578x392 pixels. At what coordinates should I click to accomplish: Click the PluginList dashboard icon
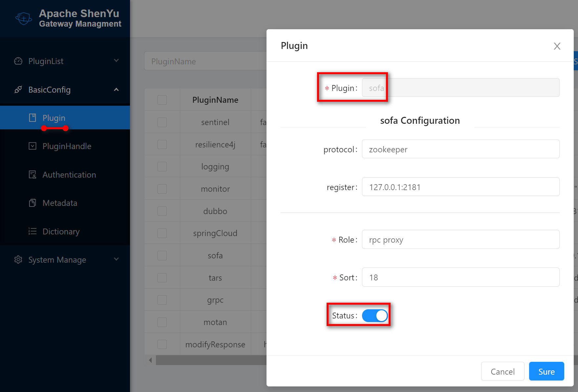coord(18,61)
